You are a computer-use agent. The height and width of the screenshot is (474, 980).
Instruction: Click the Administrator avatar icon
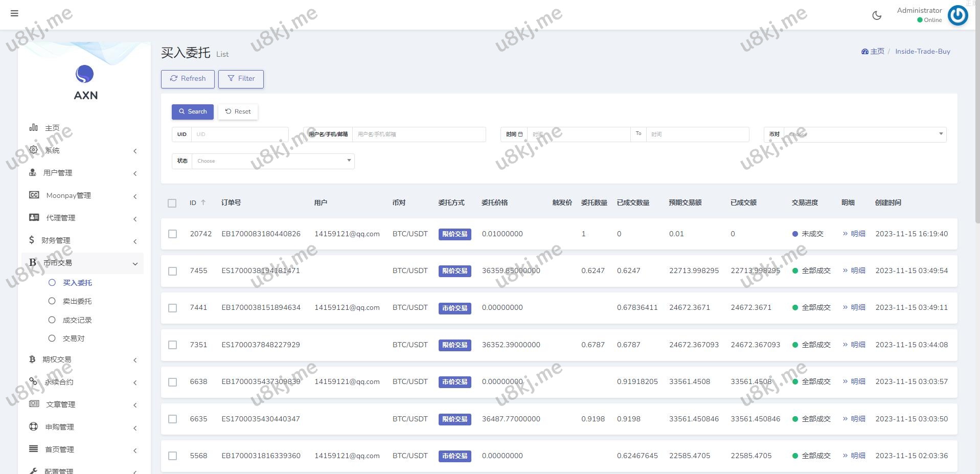[958, 15]
